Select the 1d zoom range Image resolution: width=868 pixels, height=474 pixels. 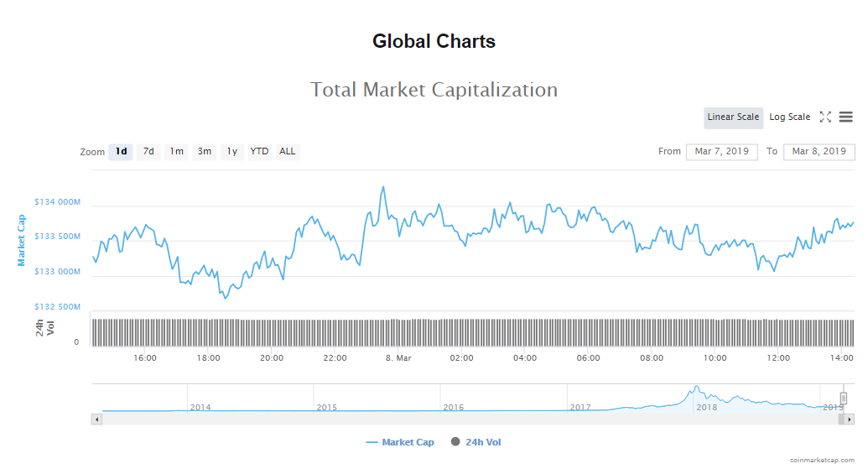tap(121, 152)
